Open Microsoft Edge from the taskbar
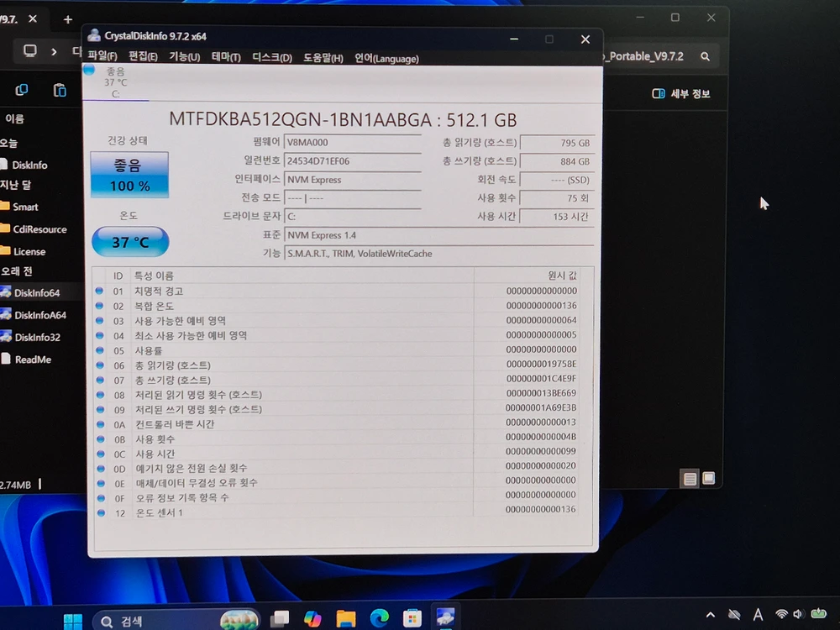This screenshot has width=840, height=630. coord(380,618)
